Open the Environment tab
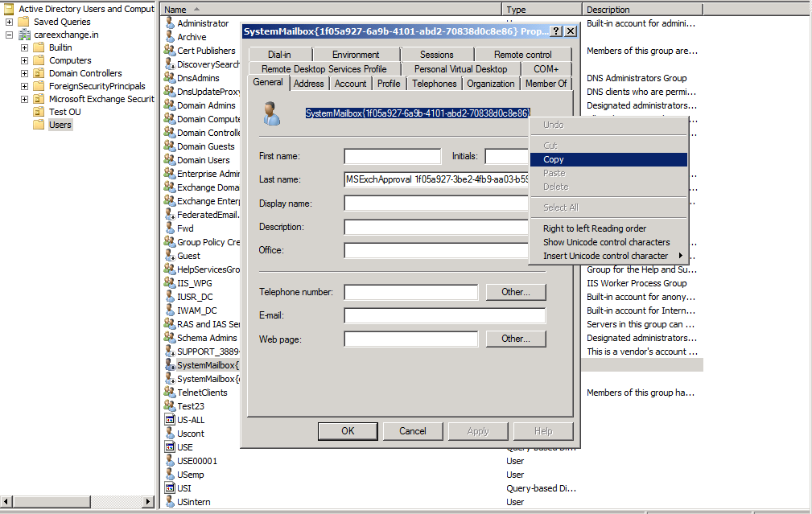This screenshot has height=514, width=812. point(356,55)
